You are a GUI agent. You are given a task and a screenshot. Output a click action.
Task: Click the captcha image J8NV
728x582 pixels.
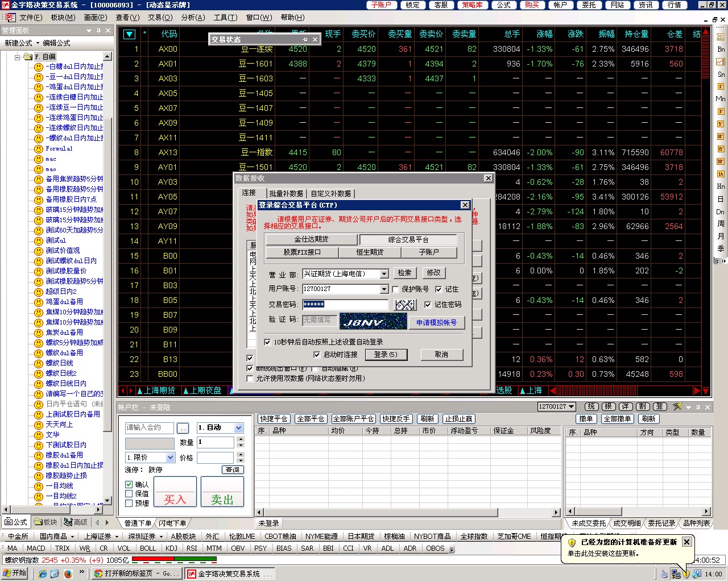373,322
